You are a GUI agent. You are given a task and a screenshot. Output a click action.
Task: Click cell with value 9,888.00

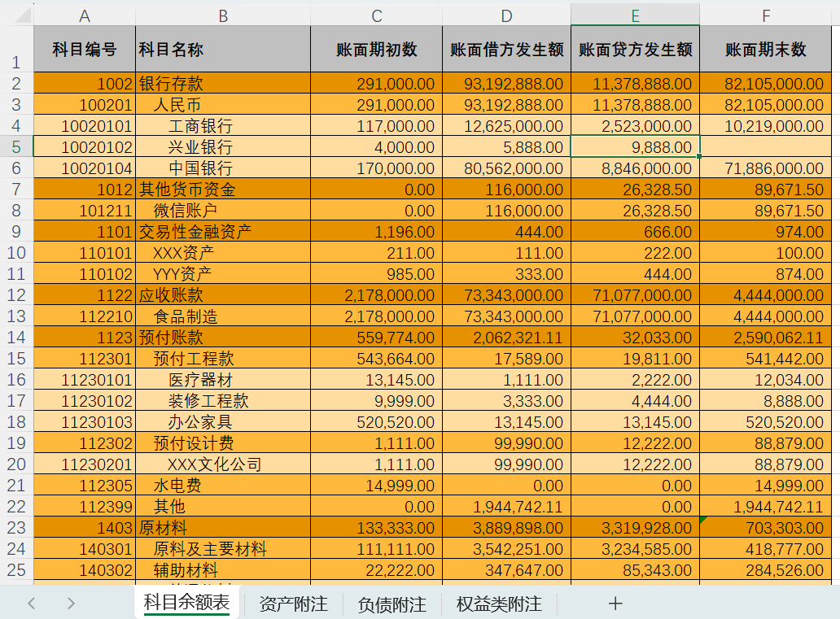coord(636,146)
